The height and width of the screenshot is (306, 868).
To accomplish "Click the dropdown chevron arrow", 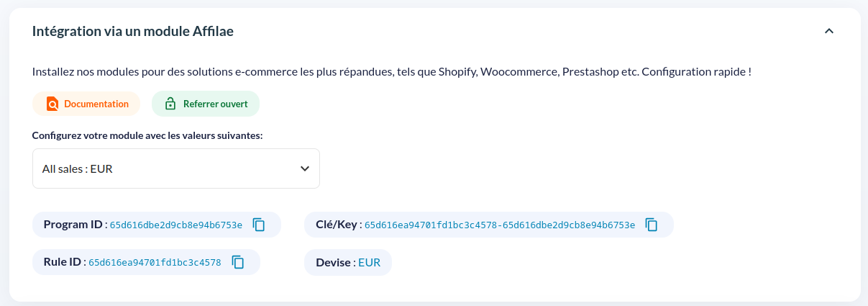I will [305, 168].
